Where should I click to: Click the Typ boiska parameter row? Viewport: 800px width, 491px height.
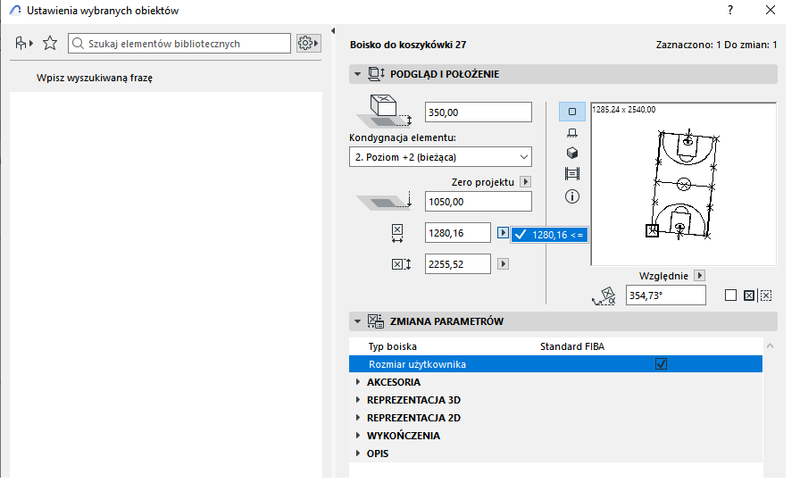click(556, 347)
